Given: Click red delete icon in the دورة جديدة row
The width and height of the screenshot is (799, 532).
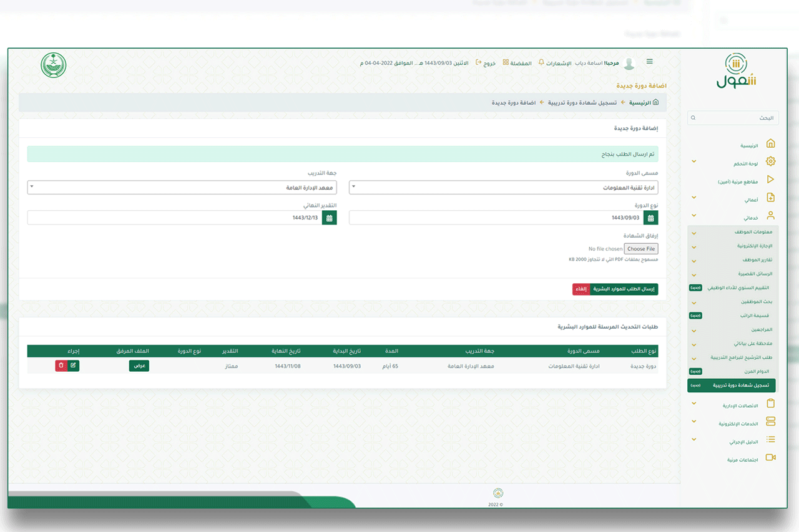Looking at the screenshot, I should (61, 365).
